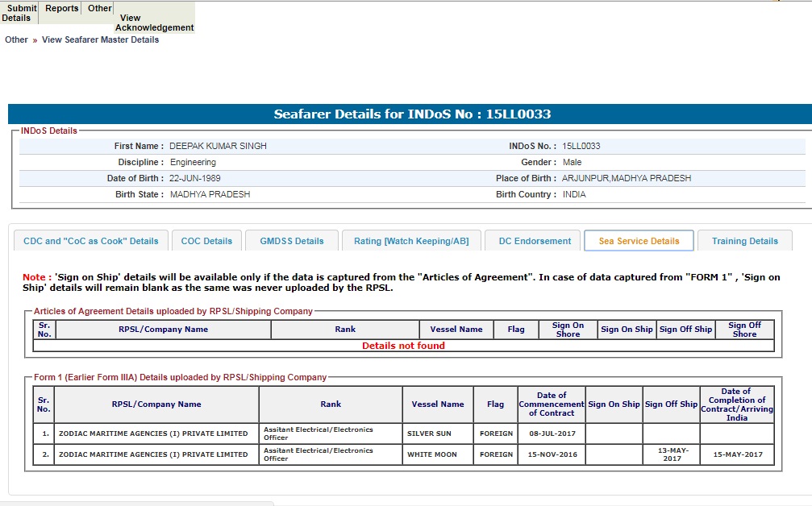Screen dimensions: 812x506
Task: Click the 15-MAY-2017 completion date cell
Action: (x=736, y=454)
